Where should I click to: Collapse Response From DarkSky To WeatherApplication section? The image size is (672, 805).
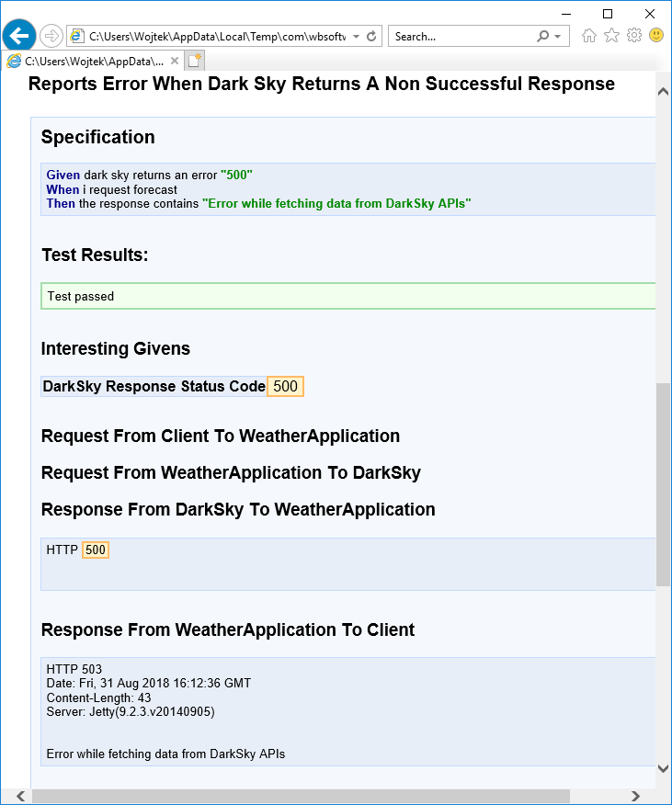[238, 510]
